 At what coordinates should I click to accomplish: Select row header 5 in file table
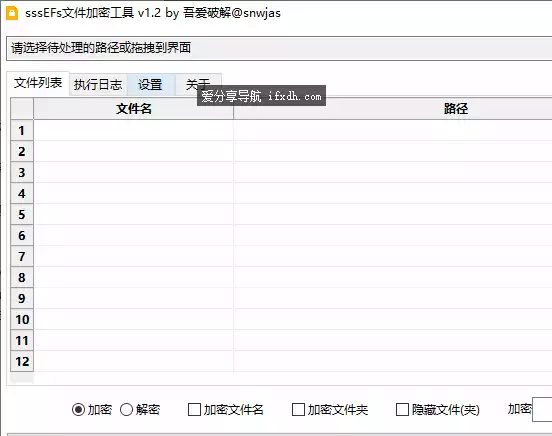click(22, 214)
